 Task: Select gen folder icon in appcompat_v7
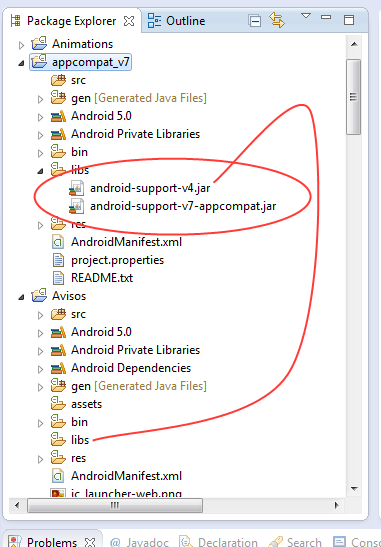(x=58, y=97)
